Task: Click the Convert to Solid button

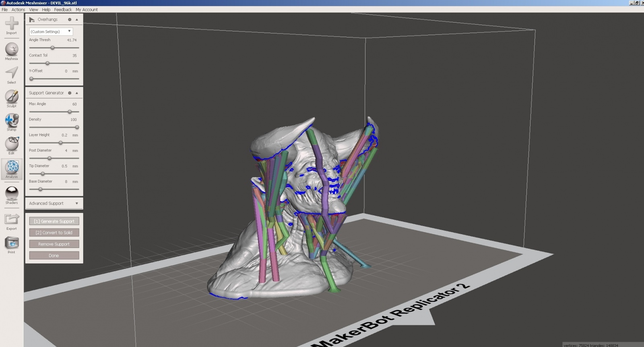Action: pos(54,233)
